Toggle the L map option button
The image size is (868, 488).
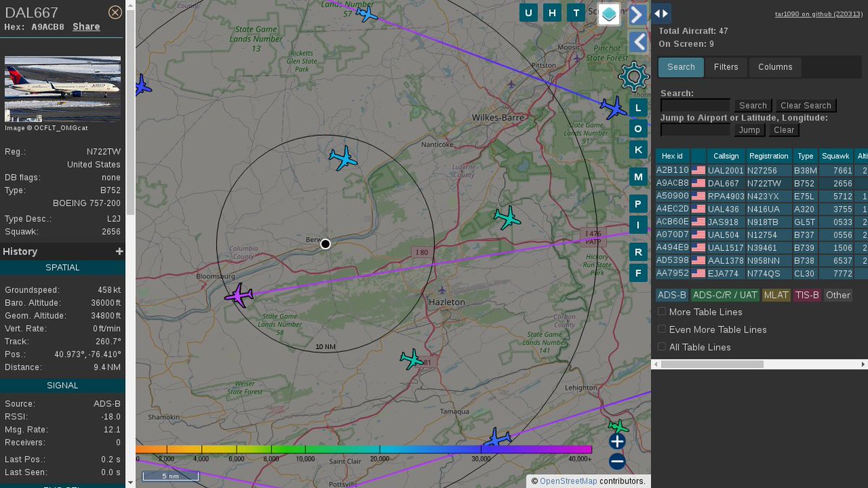coord(637,108)
